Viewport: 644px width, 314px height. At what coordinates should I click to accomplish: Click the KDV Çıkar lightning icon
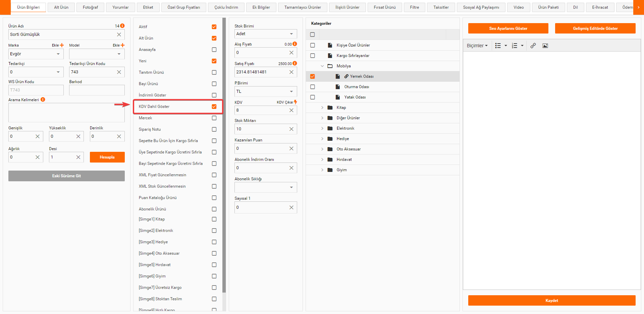tap(296, 102)
